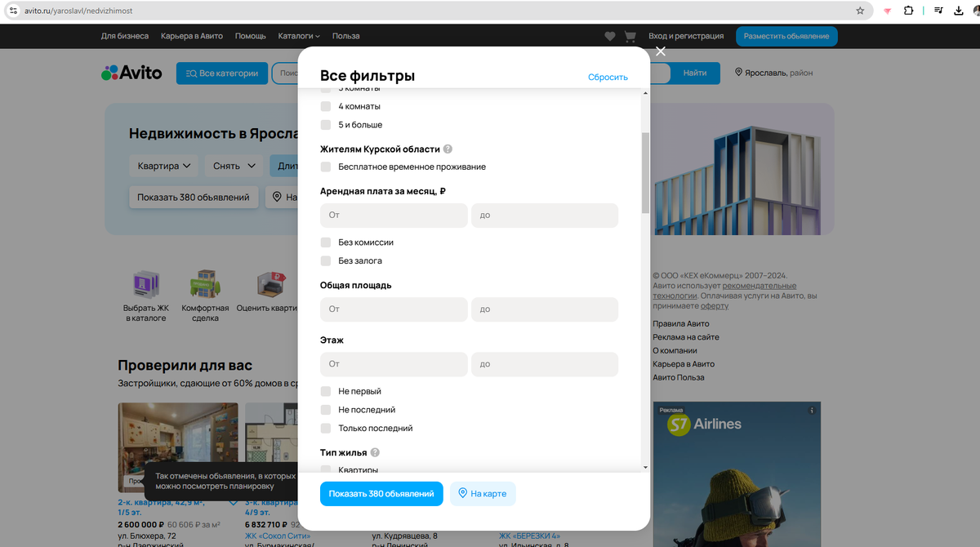Open Правила Авито footer link
The image size is (980, 547).
[x=681, y=324]
